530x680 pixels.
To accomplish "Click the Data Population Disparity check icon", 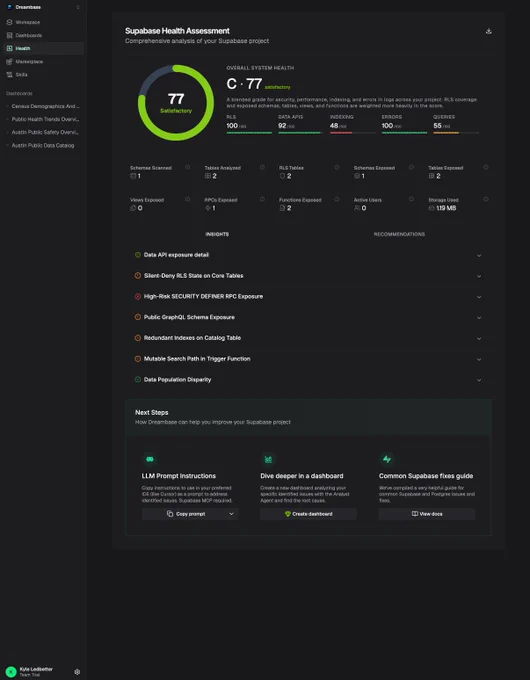I will [137, 380].
